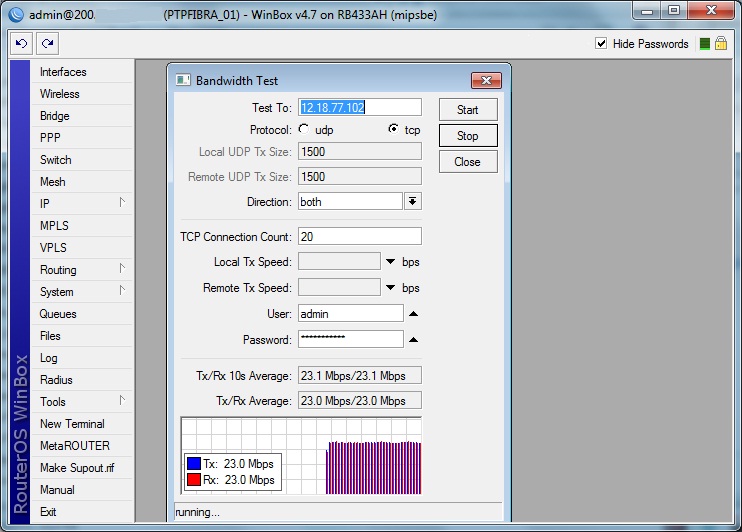Click the bandwidth graph bars
Screen dimensions: 742x532
373,468
